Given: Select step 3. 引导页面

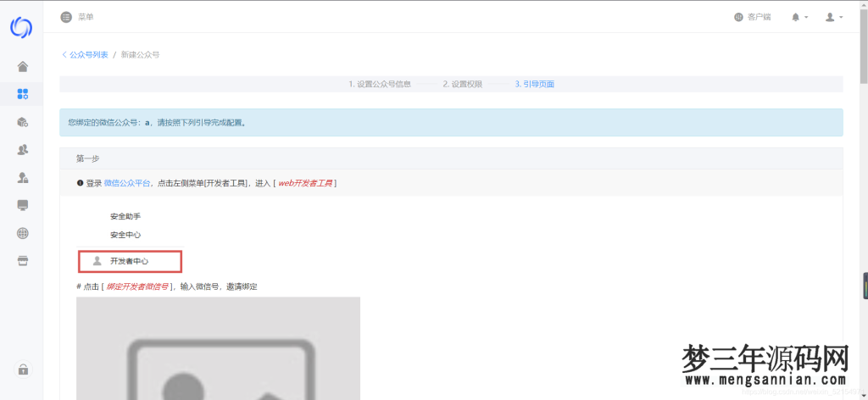Looking at the screenshot, I should pyautogui.click(x=535, y=84).
